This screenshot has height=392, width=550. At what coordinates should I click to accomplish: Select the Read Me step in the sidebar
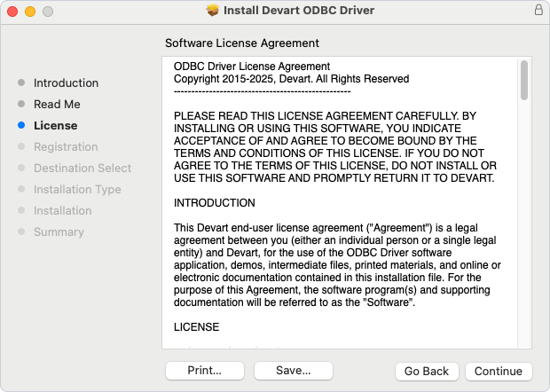[x=57, y=104]
